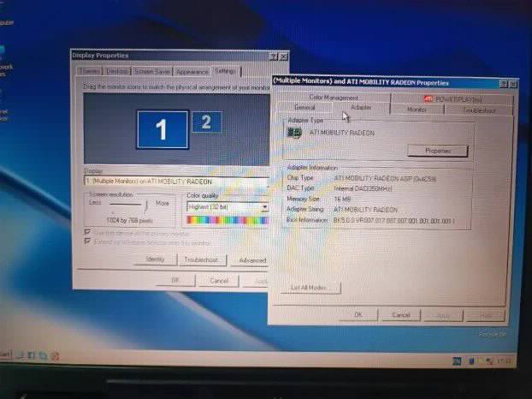This screenshot has width=532, height=399.
Task: Click the adapter Properties button
Action: point(438,151)
